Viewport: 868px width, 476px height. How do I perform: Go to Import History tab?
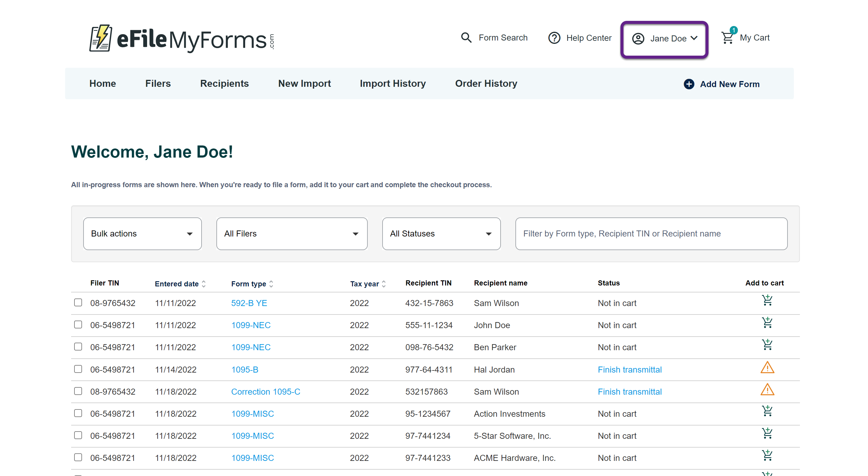393,83
